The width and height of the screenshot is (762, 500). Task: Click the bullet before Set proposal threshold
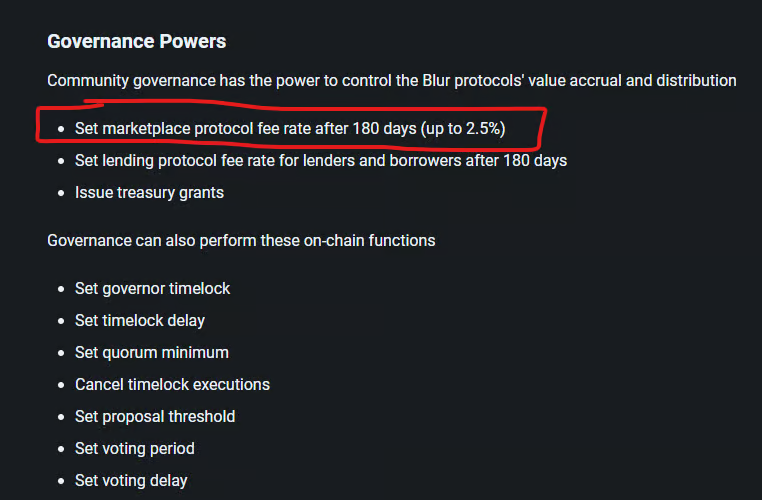point(61,417)
